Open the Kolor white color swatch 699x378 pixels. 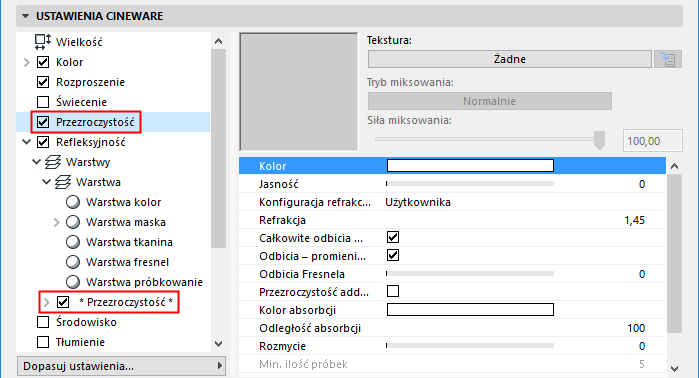(x=470, y=166)
